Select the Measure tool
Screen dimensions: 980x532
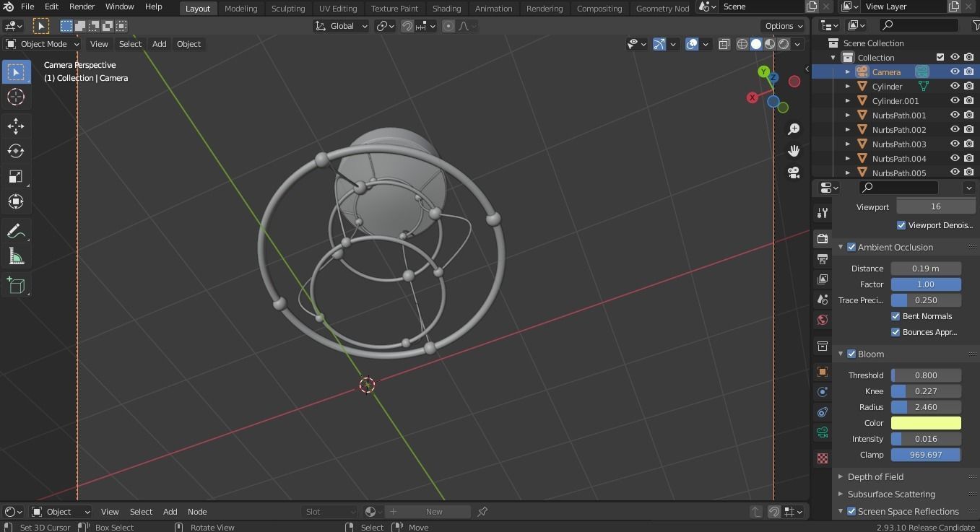click(16, 256)
